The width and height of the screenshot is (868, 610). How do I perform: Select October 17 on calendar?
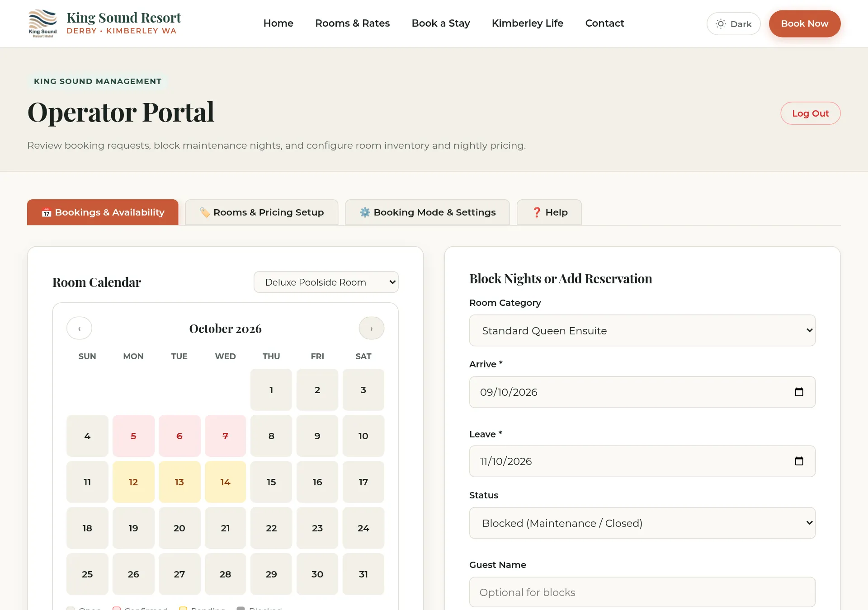(x=363, y=482)
